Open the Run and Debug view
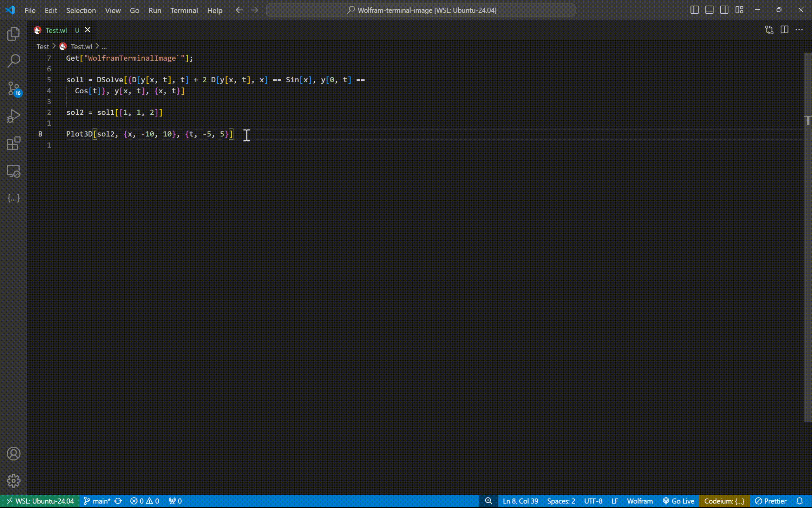 13,116
